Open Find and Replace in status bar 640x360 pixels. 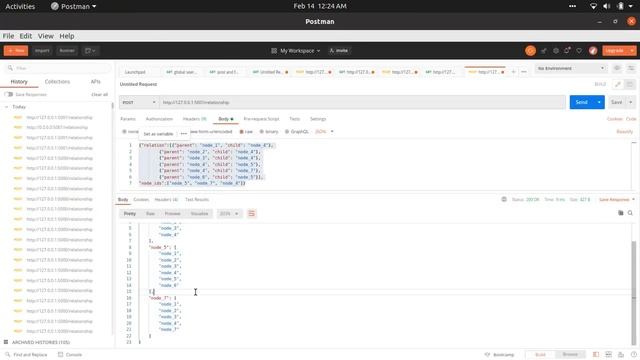(26, 355)
